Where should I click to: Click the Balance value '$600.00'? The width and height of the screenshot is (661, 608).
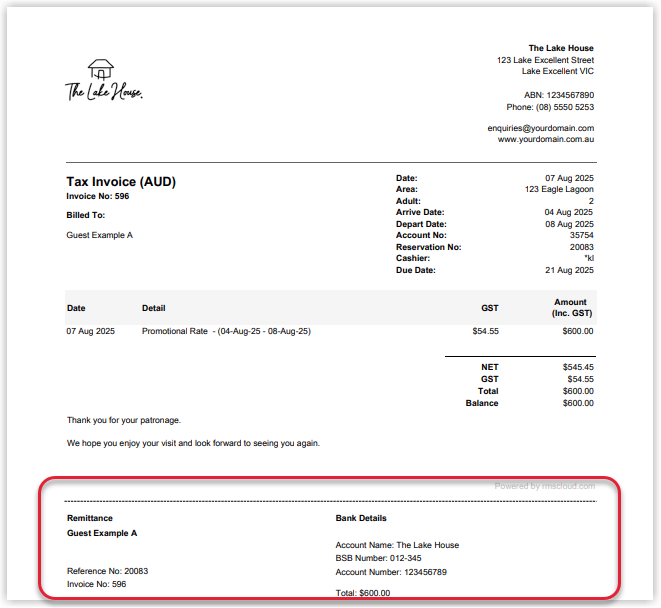pyautogui.click(x=578, y=403)
